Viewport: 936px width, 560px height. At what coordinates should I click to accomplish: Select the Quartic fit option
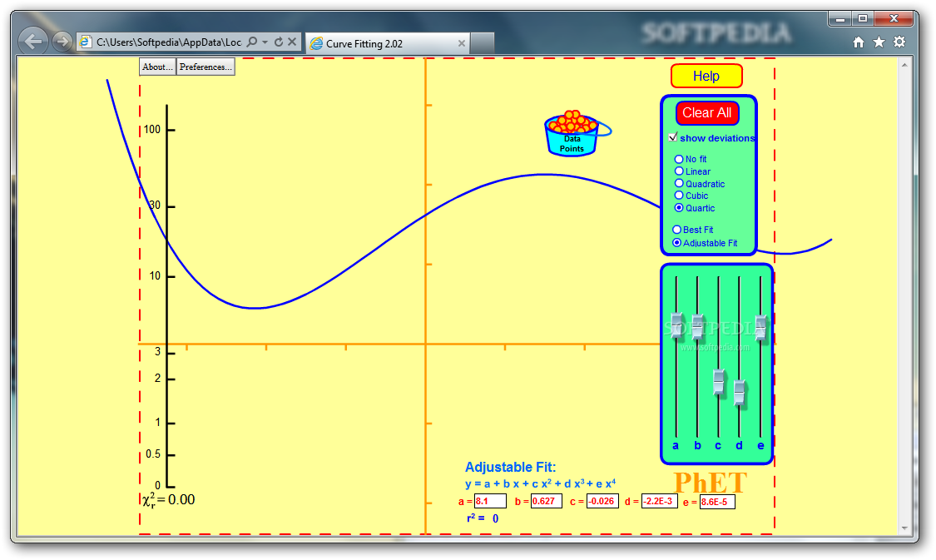679,208
